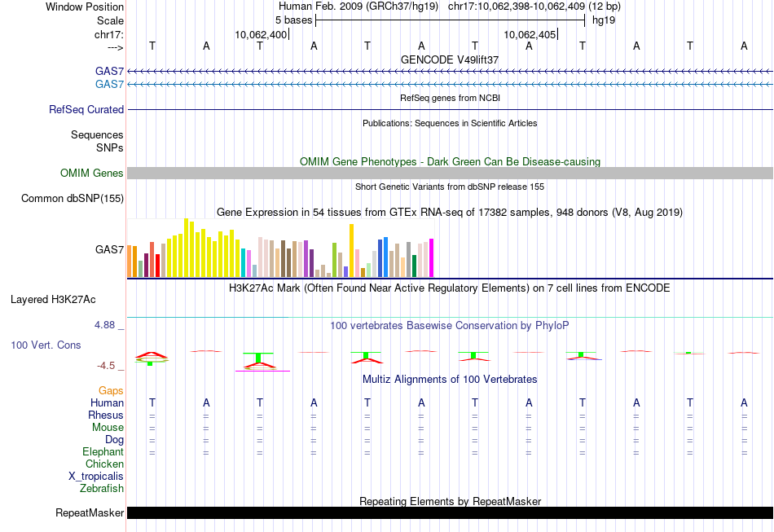Click the 4.88 PhyloP upper value

pyautogui.click(x=104, y=325)
